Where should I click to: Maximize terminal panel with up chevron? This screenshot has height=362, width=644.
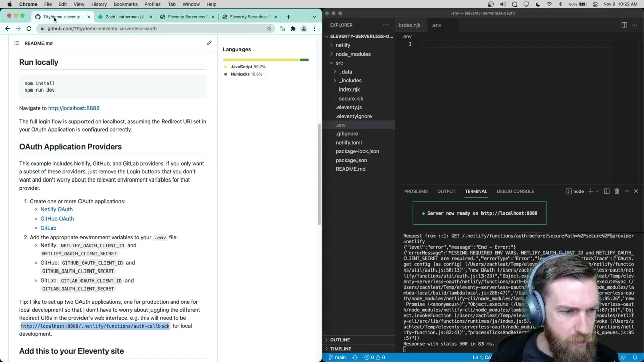click(627, 191)
